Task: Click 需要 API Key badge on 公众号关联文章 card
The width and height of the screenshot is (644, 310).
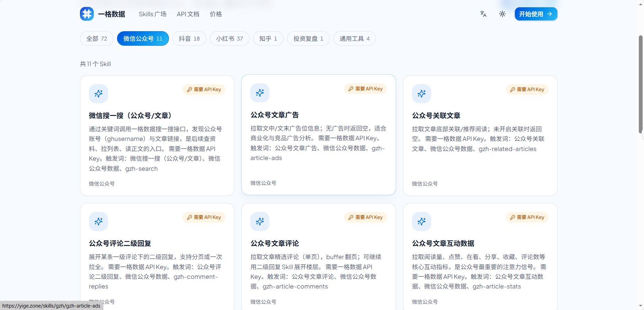Action: tap(527, 89)
